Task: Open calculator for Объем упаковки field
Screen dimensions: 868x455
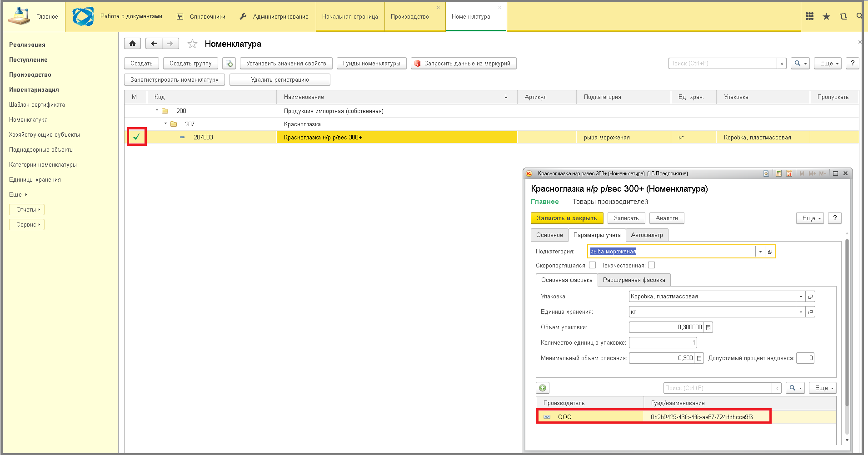Action: (708, 327)
